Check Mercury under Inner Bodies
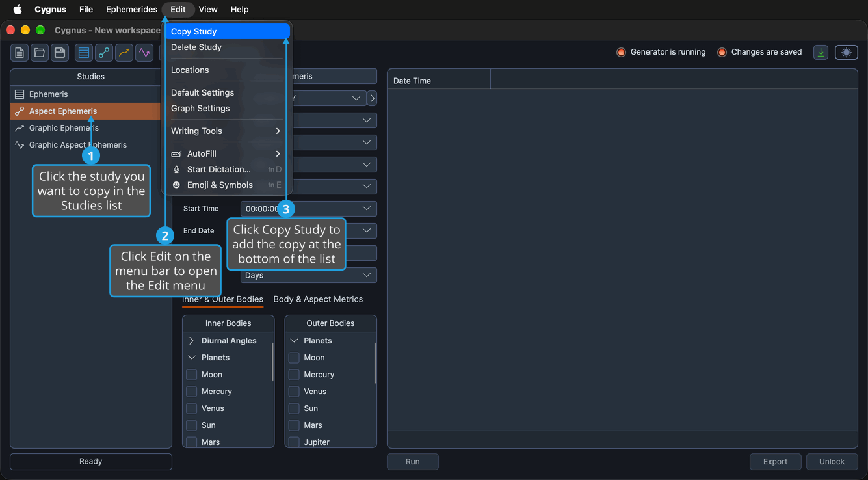 coord(192,392)
